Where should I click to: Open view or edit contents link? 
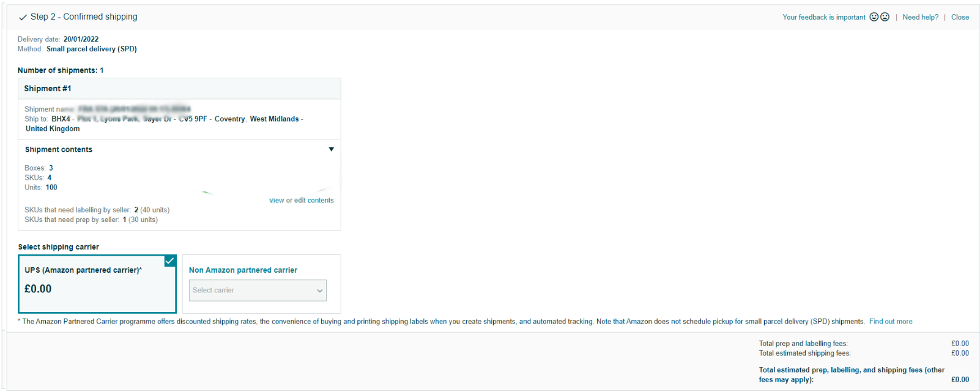coord(302,201)
